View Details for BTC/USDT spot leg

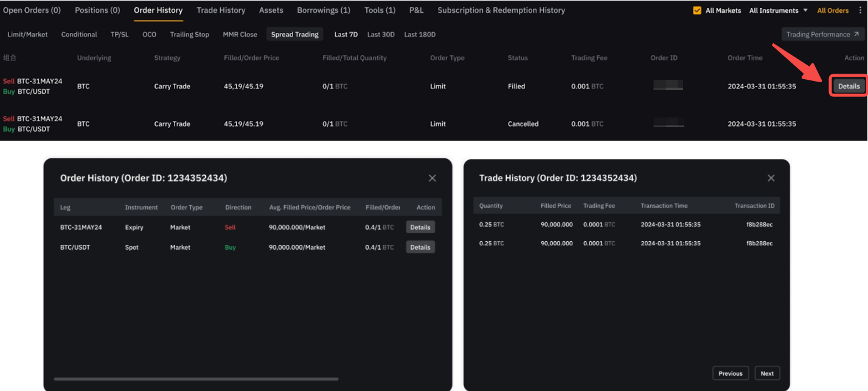pyautogui.click(x=420, y=247)
